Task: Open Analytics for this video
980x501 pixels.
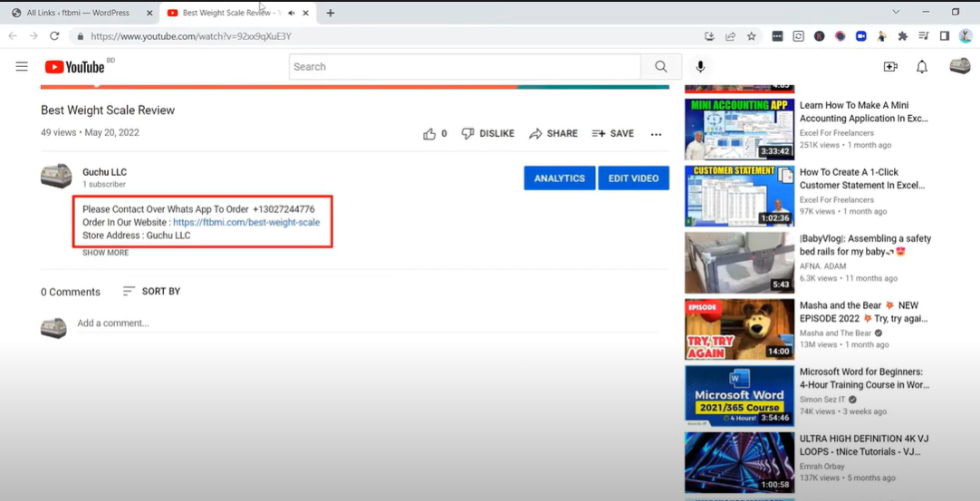Action: pos(560,178)
